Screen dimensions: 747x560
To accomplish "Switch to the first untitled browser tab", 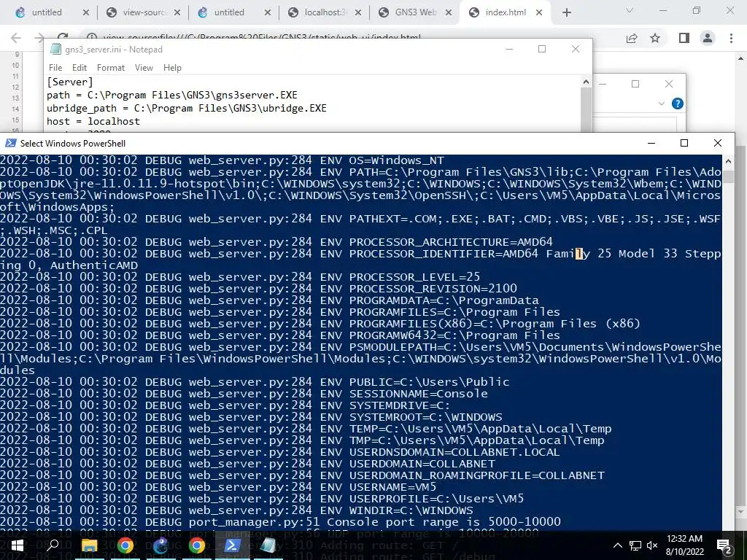I will [47, 12].
